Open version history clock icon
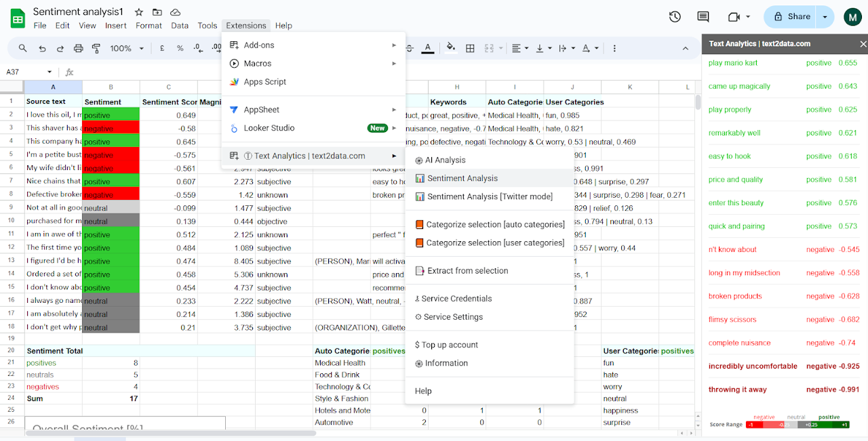Screen dimensions: 868x441 point(674,17)
